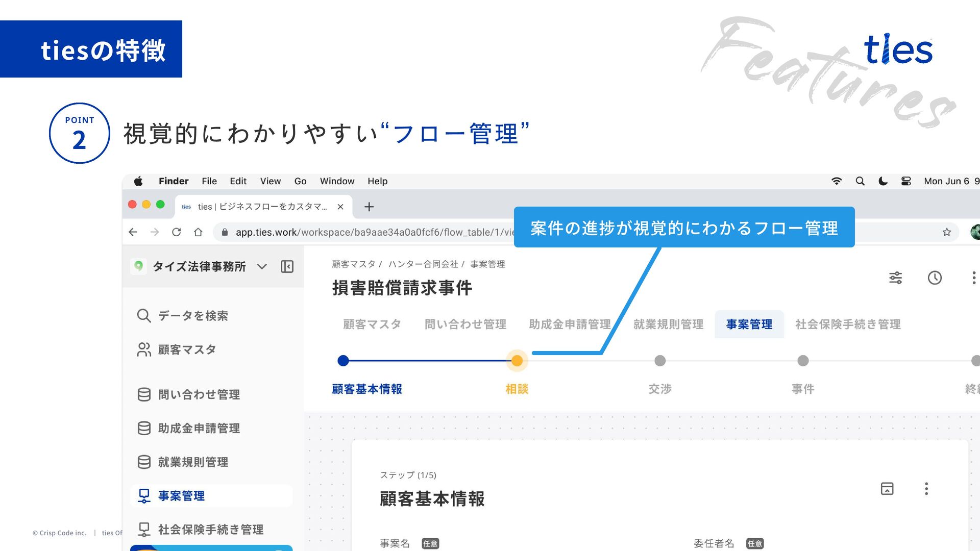Click the filter settings sliders icon
Image resolution: width=980 pixels, height=551 pixels.
(x=895, y=278)
